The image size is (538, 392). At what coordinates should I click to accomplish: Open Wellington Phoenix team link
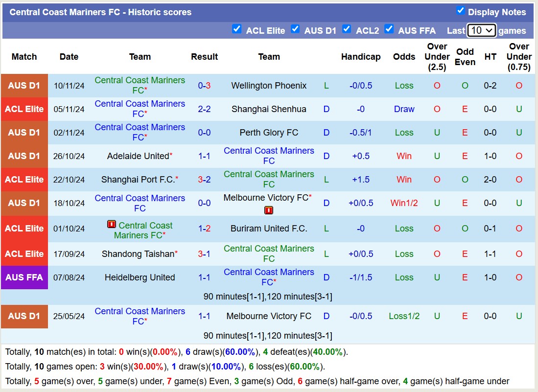pyautogui.click(x=269, y=86)
